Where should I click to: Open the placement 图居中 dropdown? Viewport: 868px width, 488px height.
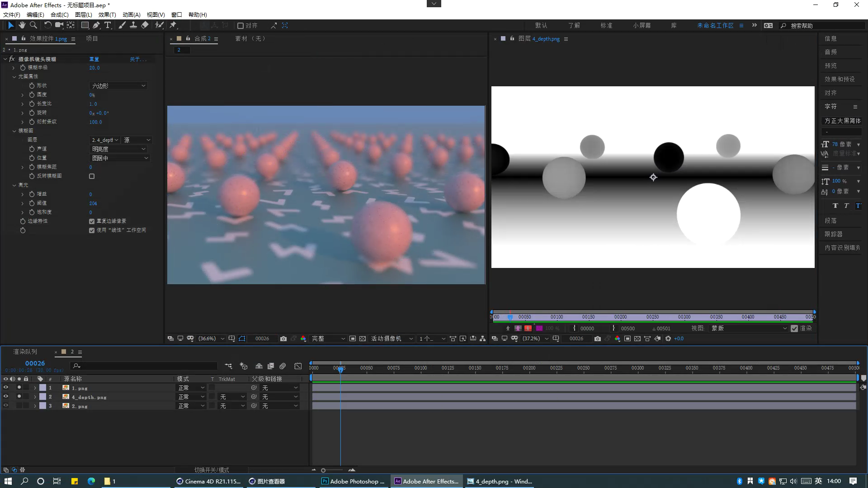120,158
